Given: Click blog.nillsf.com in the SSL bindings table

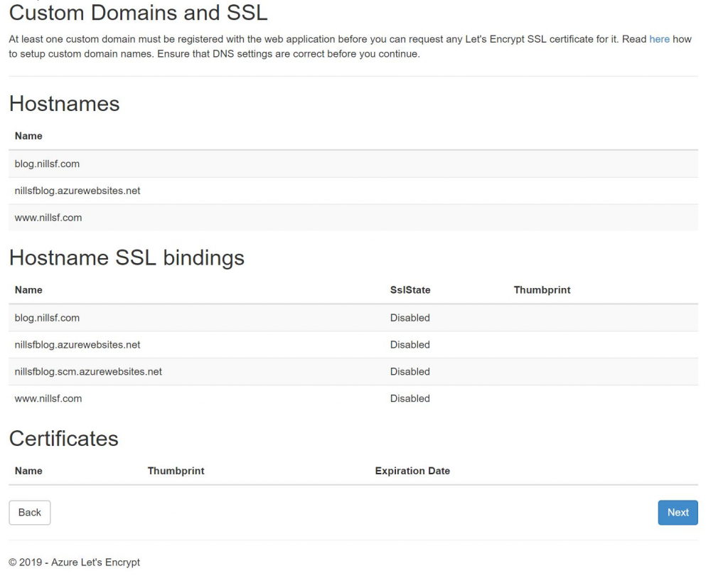Looking at the screenshot, I should coord(47,318).
